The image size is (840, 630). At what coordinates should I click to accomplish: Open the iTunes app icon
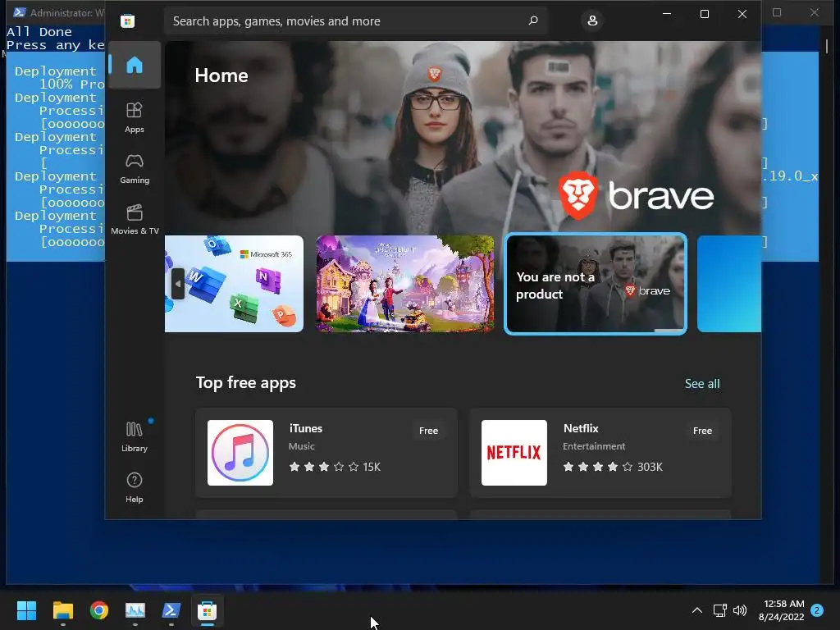(240, 453)
